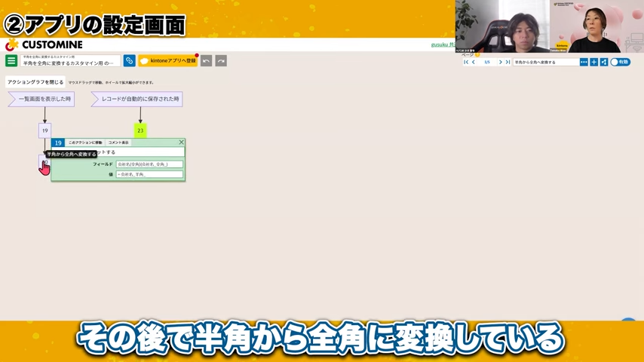Click the customization name field
Viewport: 644px width, 362px height.
[x=70, y=61]
